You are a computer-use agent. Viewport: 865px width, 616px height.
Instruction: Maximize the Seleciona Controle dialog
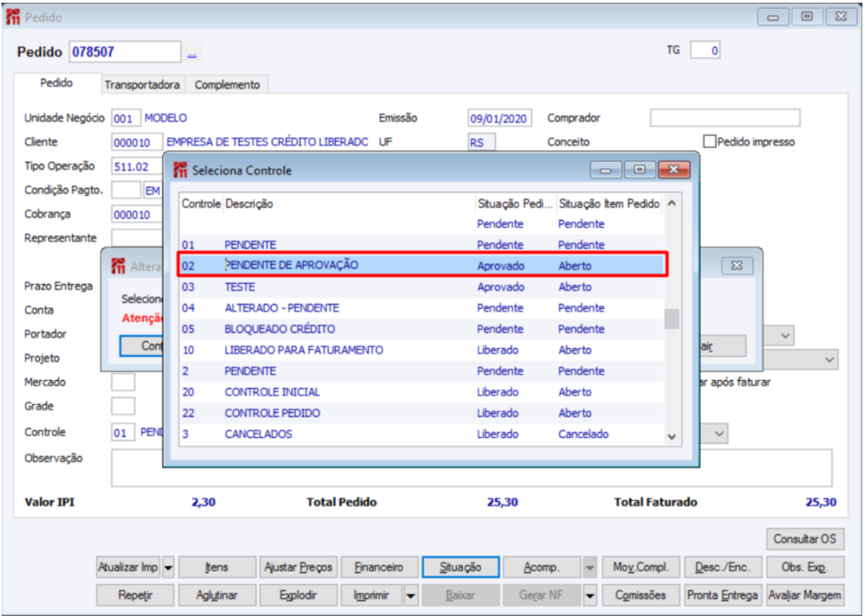(640, 170)
